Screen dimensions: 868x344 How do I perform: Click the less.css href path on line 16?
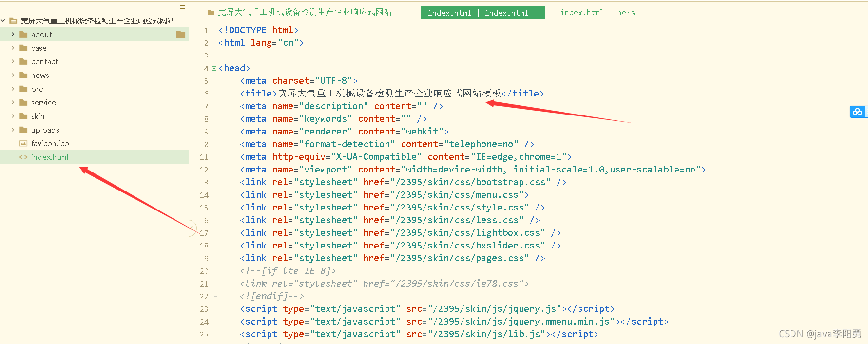pos(457,220)
